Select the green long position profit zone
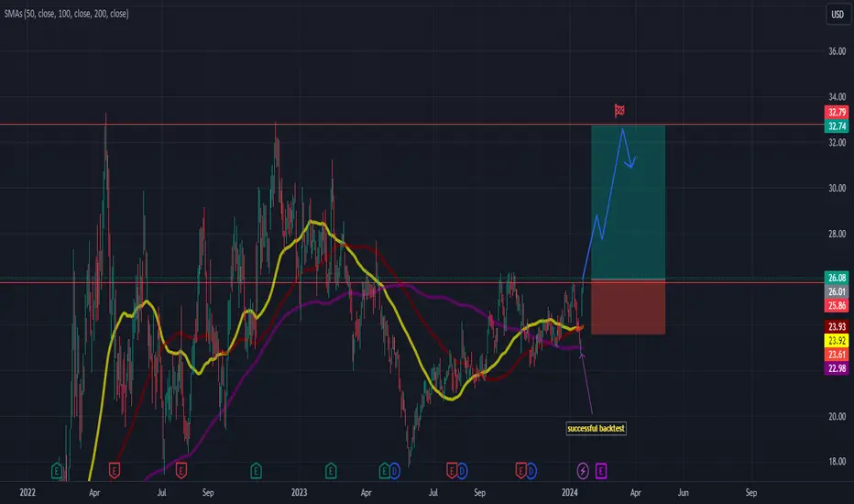Viewport: 854px width, 504px height. tap(628, 203)
